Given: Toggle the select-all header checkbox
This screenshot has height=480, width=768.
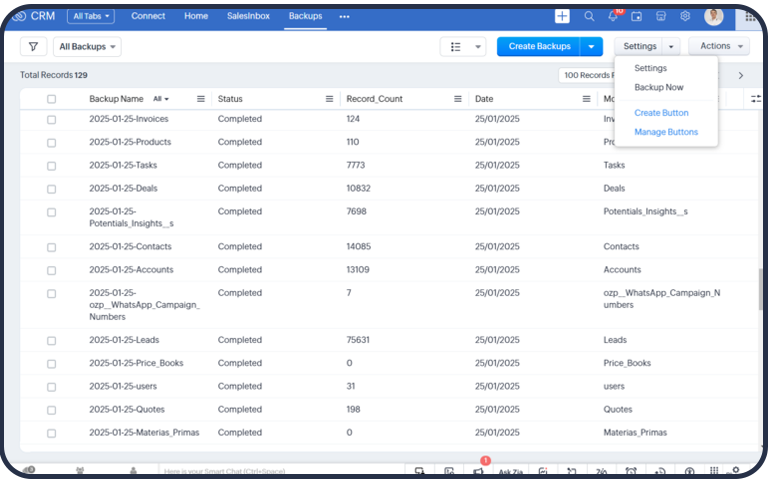Looking at the screenshot, I should [x=51, y=99].
